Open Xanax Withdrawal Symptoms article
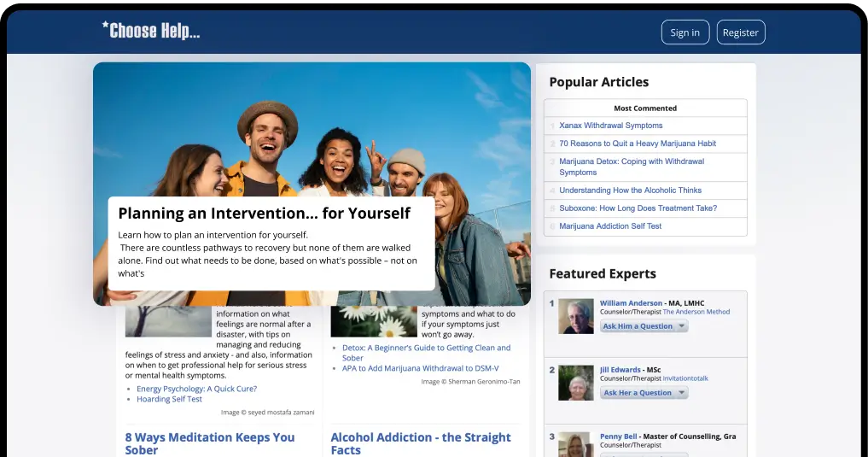Viewport: 868px width, 457px height. coord(610,126)
